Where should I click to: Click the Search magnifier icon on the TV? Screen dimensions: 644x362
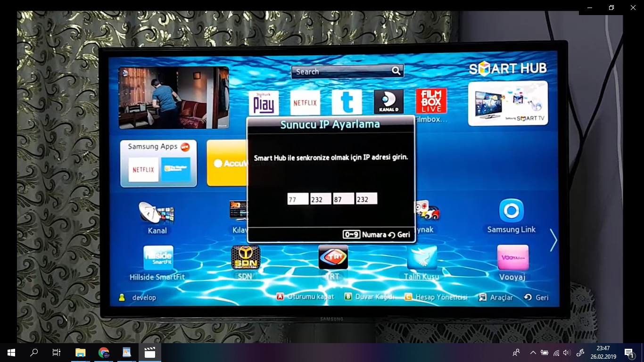tap(396, 71)
